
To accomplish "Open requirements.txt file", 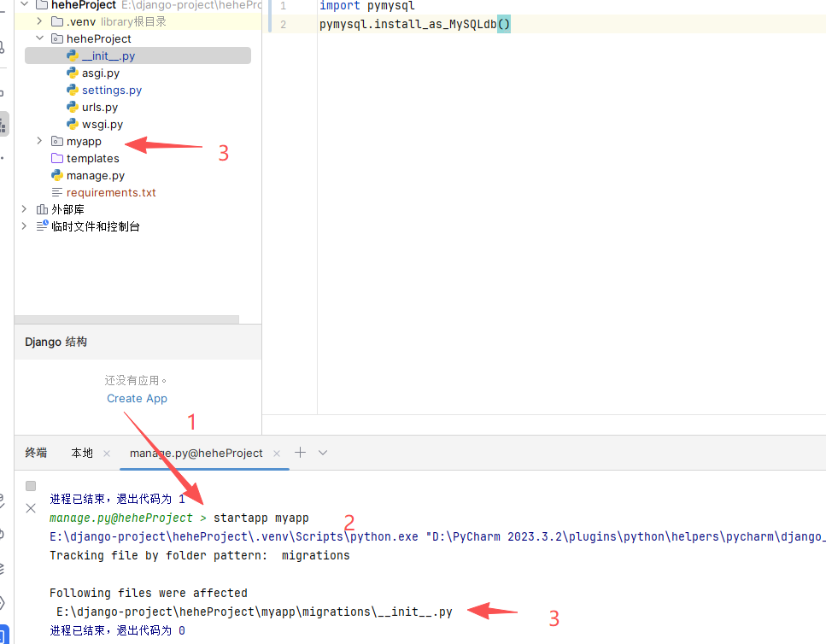I will coord(111,193).
